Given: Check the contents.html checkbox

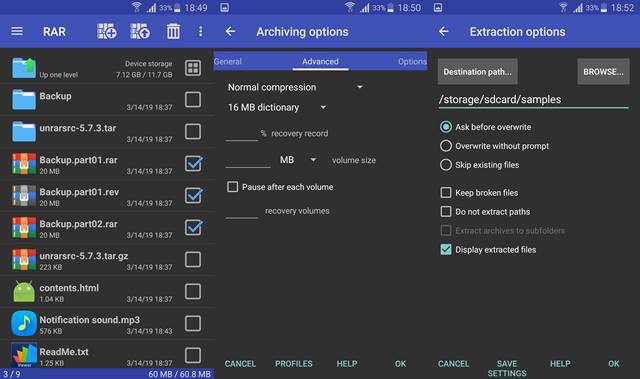Looking at the screenshot, I should pos(193,291).
